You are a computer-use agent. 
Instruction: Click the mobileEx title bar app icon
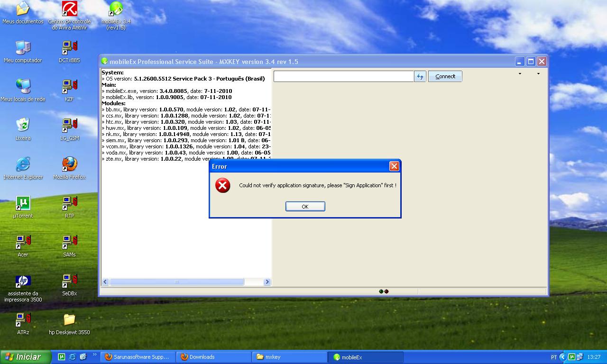tap(104, 62)
